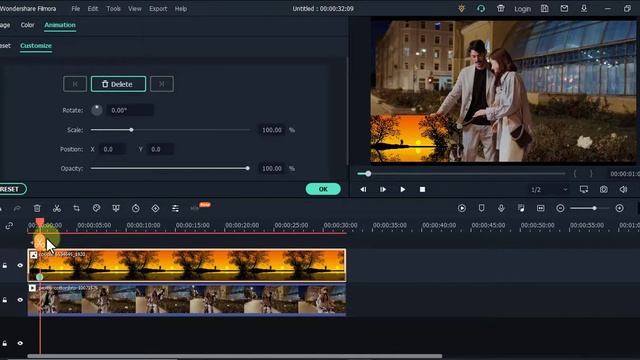The image size is (640, 360).
Task: Click the save project icon
Action: tap(544, 9)
